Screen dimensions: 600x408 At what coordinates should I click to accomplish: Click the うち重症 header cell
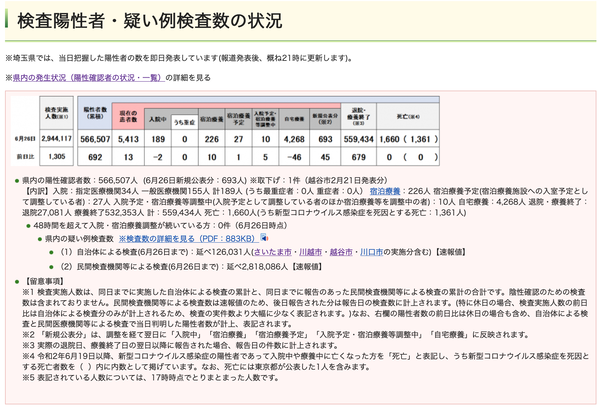184,122
